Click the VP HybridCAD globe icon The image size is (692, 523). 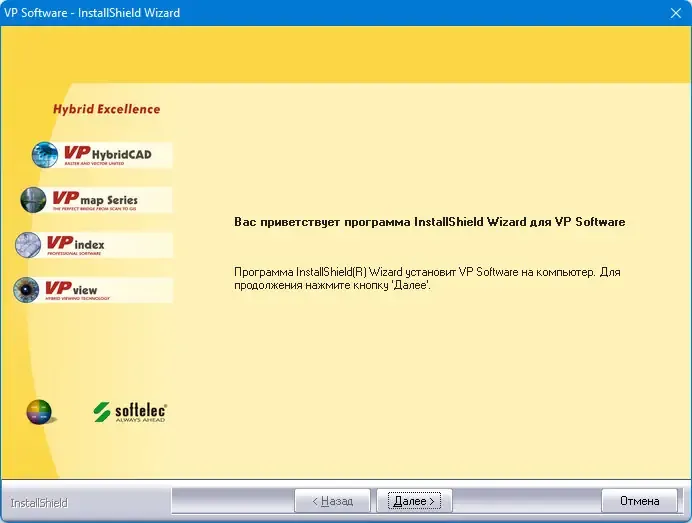coord(45,155)
